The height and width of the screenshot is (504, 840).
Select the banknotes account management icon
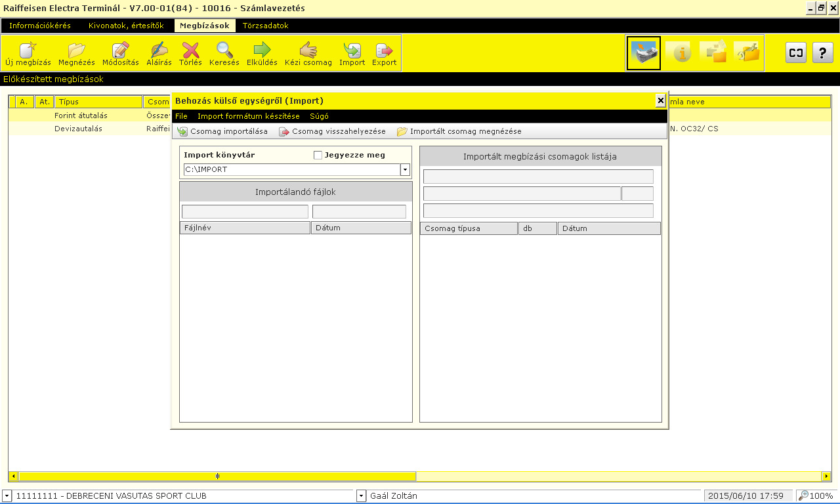[x=644, y=53]
